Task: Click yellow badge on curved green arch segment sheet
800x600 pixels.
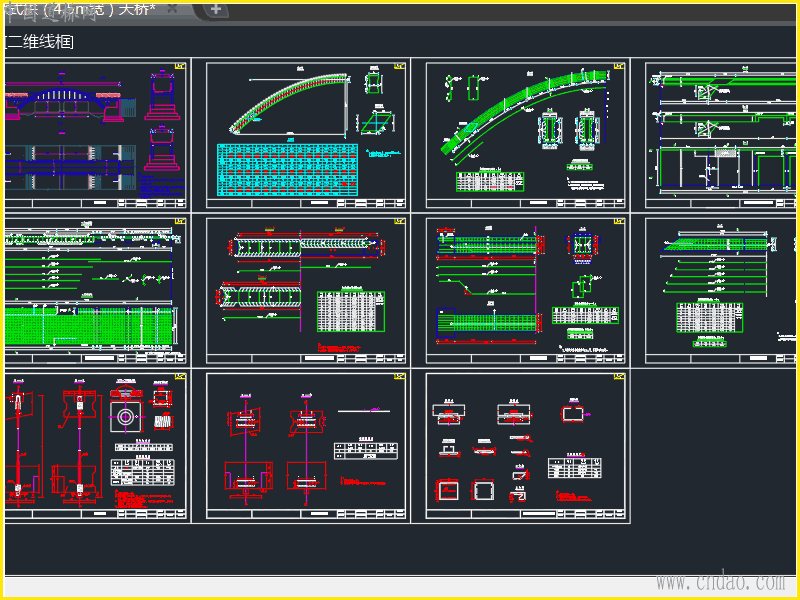Action: pos(619,67)
